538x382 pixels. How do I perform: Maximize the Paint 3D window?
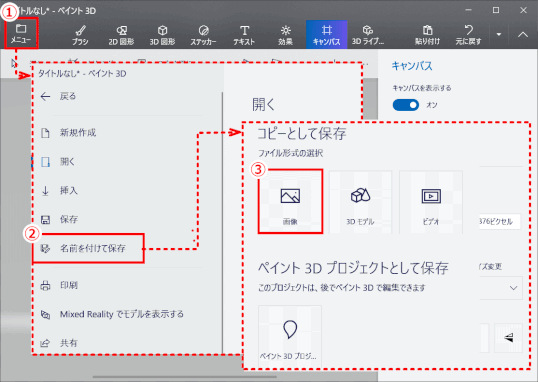[496, 10]
